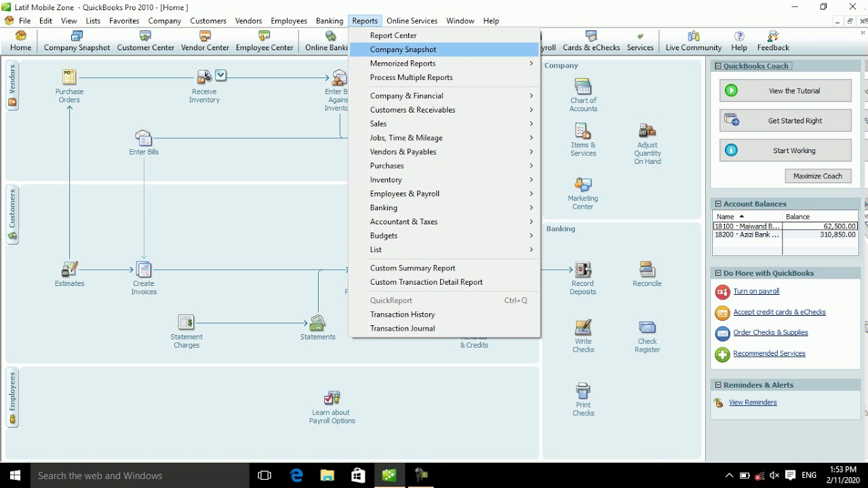Viewport: 868px width, 488px height.
Task: Collapse Do More with QuickBooks panel
Action: click(x=717, y=273)
